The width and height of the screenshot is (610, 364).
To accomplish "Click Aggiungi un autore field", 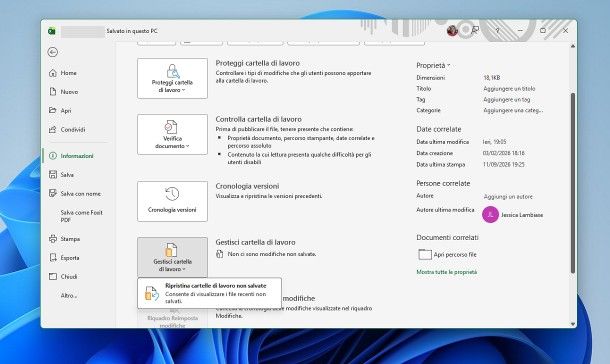I will (508, 197).
